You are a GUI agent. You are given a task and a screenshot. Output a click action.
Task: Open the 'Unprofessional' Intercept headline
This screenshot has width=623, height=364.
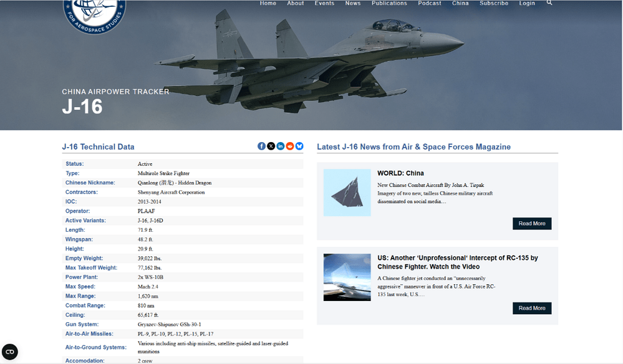point(457,262)
